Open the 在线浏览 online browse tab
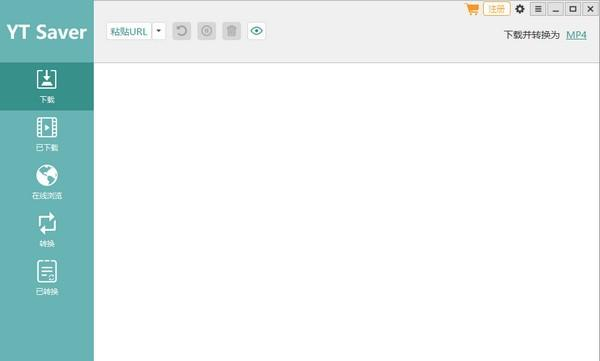This screenshot has height=361, width=600. 47,182
